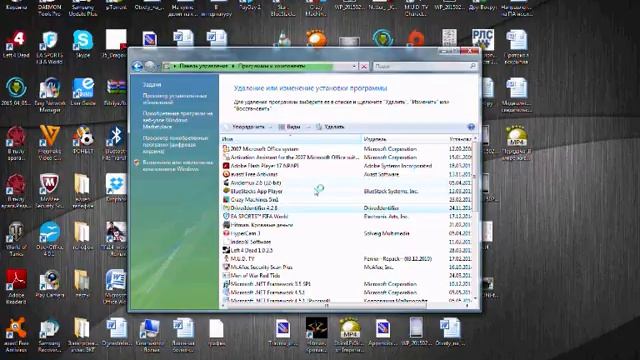The height and width of the screenshot is (360, 640).
Task: Launch Freemake Video Converter desktop shortcut
Action: pos(49,142)
